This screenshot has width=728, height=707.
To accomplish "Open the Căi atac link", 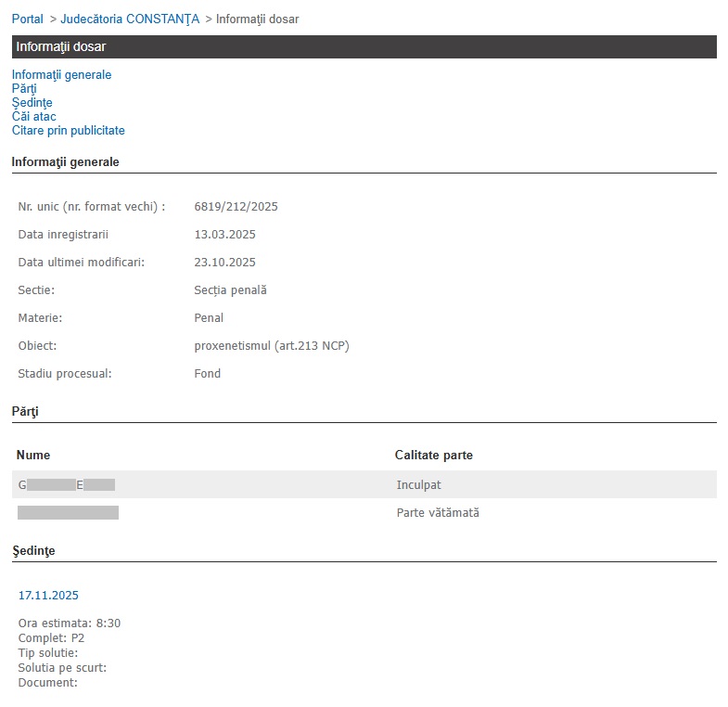I will pos(34,116).
